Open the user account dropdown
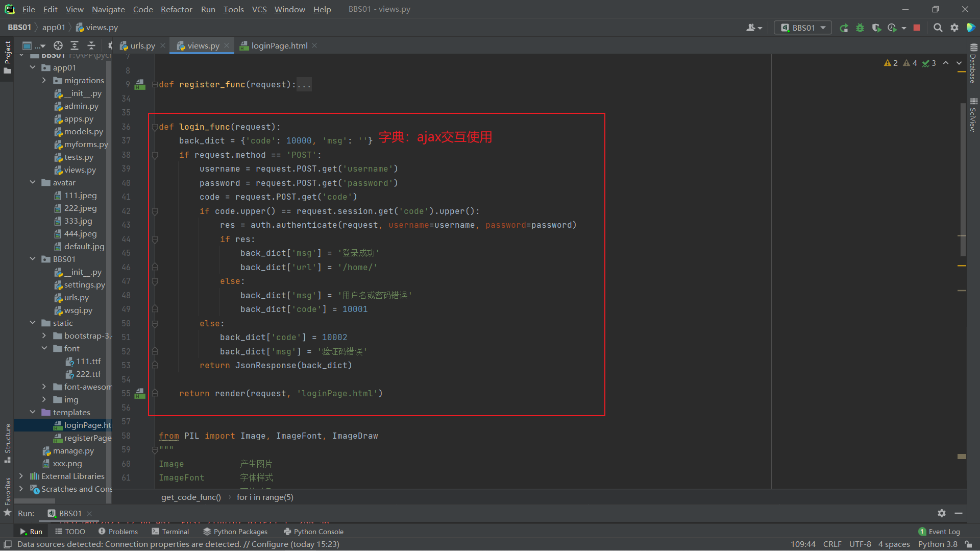Viewport: 980px width, 551px height. click(x=754, y=28)
